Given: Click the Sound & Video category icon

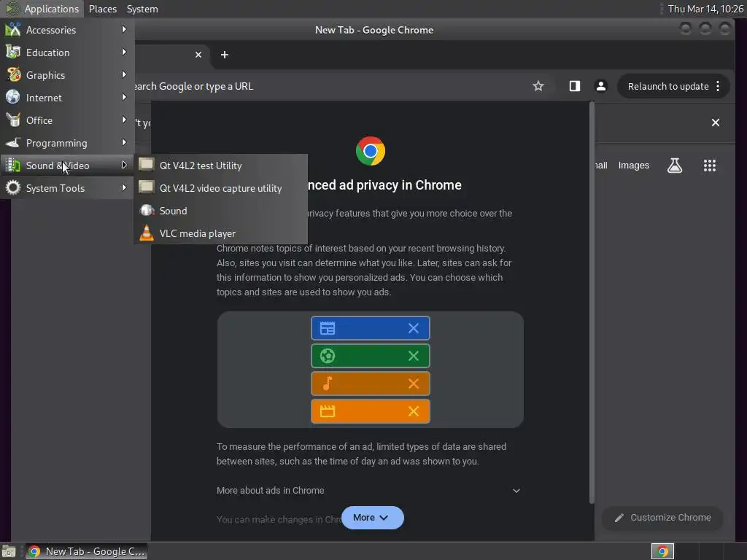Looking at the screenshot, I should pos(13,166).
